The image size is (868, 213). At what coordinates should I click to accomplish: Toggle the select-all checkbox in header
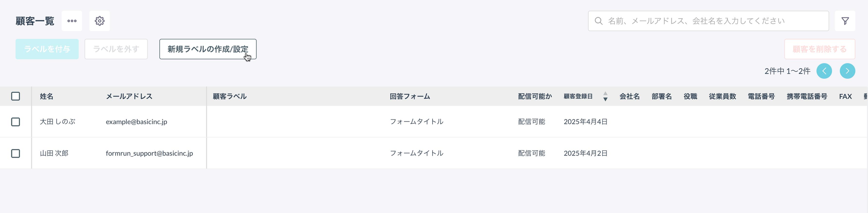tap(16, 96)
